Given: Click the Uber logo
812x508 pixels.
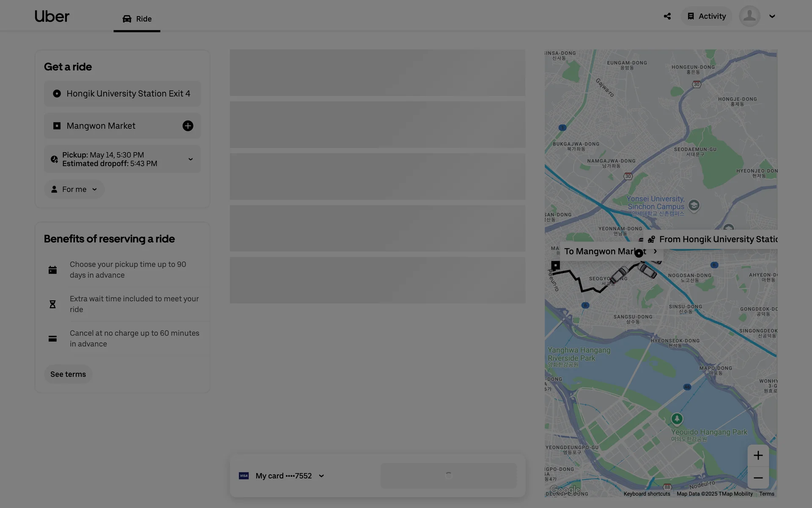Looking at the screenshot, I should pyautogui.click(x=52, y=17).
